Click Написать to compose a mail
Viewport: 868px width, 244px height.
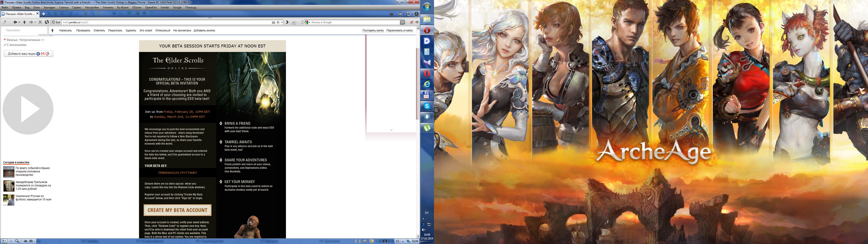point(65,30)
